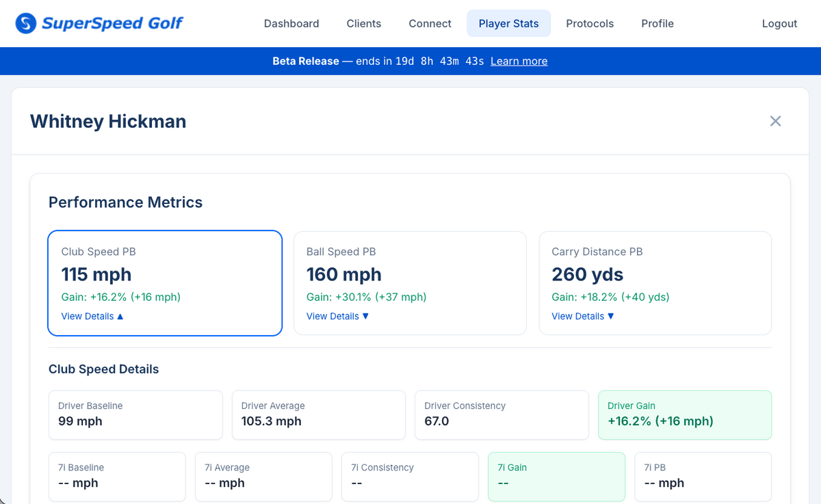Open the beta release Learn more link
The width and height of the screenshot is (821, 504).
tap(519, 61)
